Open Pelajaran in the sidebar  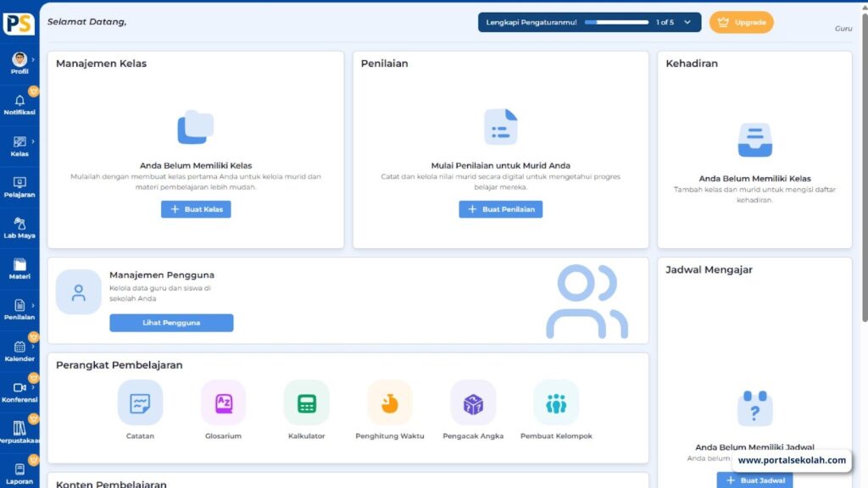click(19, 186)
